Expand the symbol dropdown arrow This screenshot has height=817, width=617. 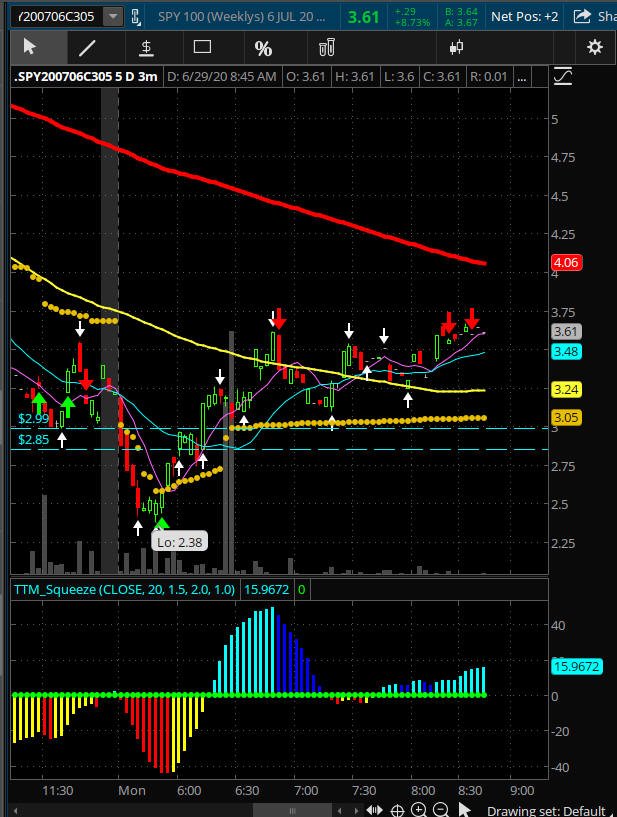113,16
